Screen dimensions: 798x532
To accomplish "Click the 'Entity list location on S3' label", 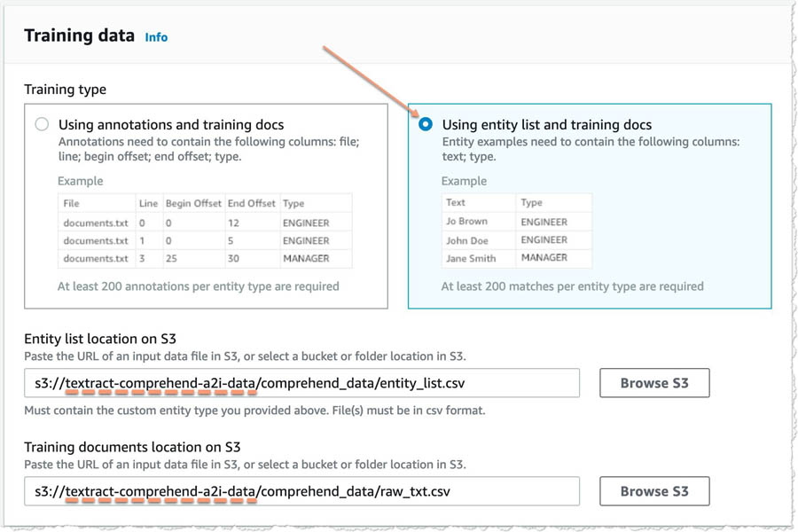I will (x=100, y=339).
